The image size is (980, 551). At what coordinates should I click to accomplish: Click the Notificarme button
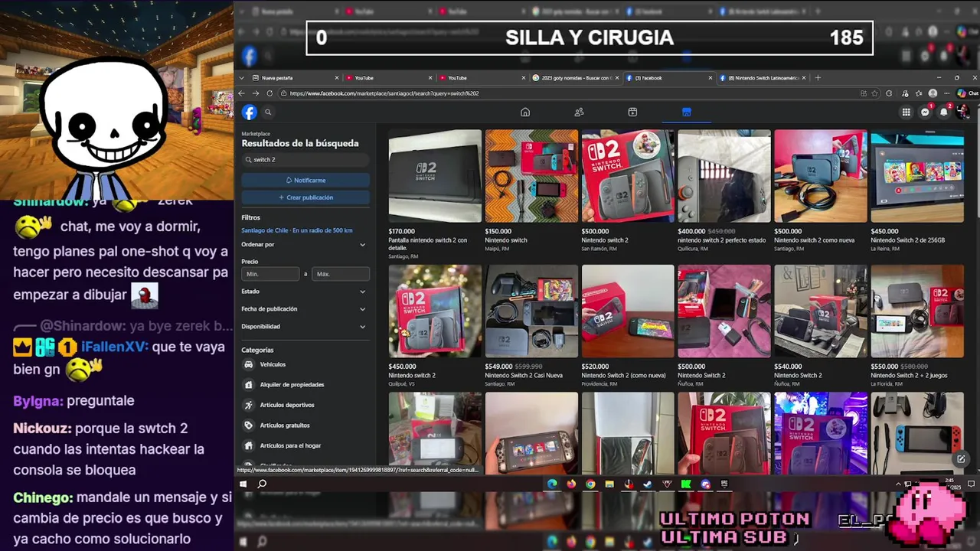click(305, 181)
